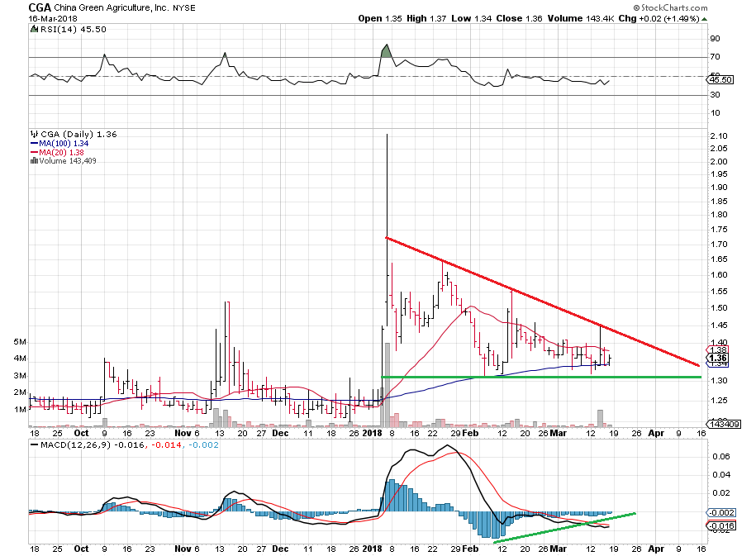Click the Dec label under the price panel
The image size is (756, 556).
click(x=280, y=433)
